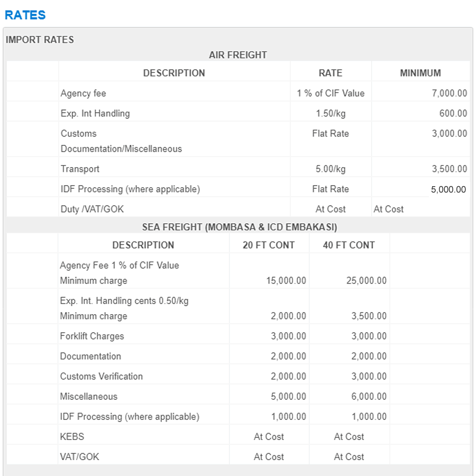Screen dimensions: 476x476
Task: Select the 25,000.00 agency fee minimum charge
Action: coord(367,281)
